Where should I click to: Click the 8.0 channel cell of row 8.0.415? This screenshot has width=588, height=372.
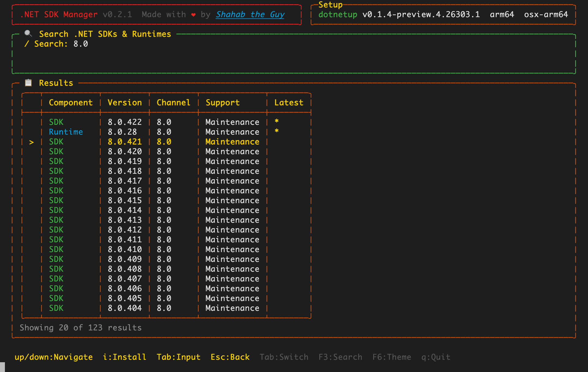[164, 200]
